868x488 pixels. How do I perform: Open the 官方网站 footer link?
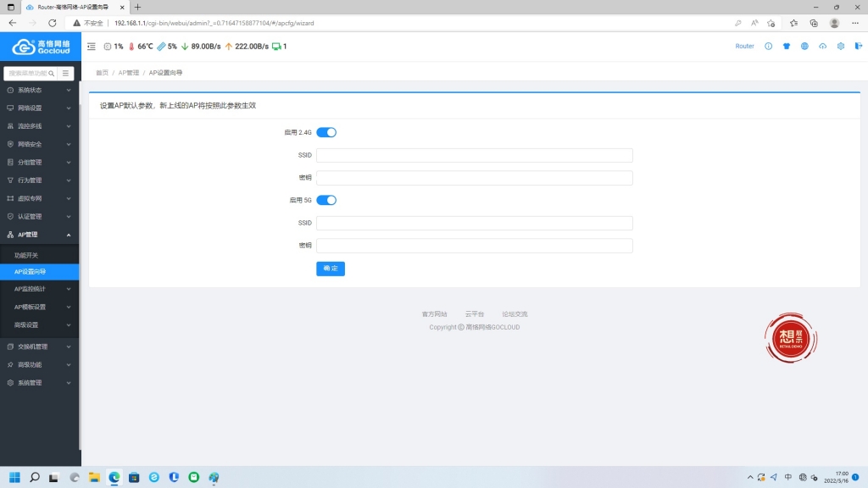coord(434,314)
